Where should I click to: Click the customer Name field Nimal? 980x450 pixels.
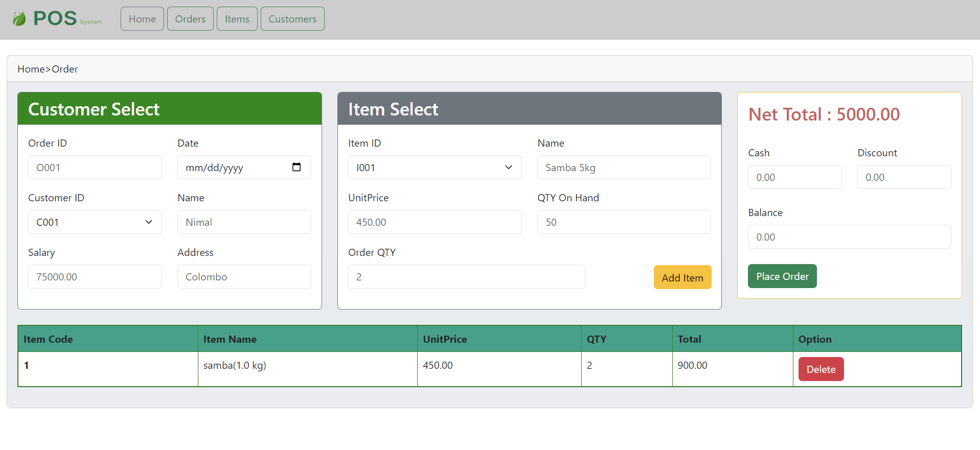pyautogui.click(x=244, y=222)
